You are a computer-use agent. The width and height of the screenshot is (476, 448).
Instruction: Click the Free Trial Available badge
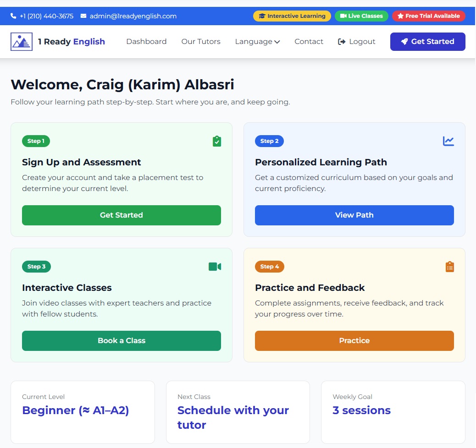click(428, 16)
